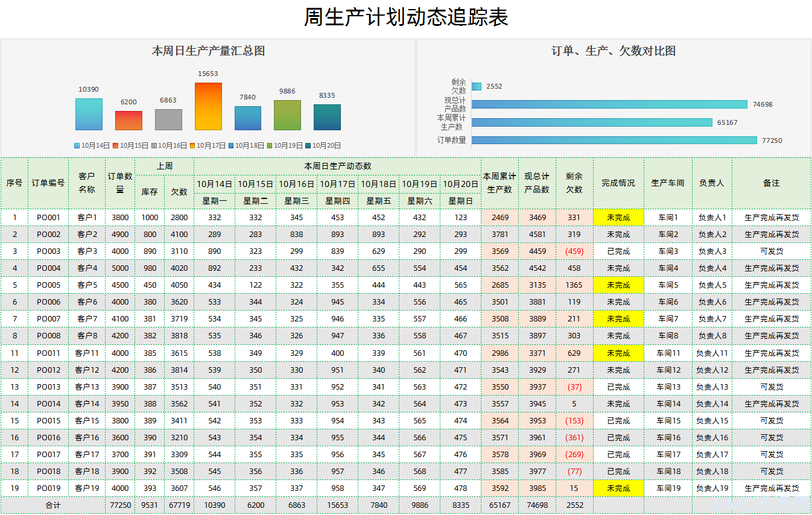Click the 现总计产品数 column header in table
The width and height of the screenshot is (812, 515).
[537, 183]
